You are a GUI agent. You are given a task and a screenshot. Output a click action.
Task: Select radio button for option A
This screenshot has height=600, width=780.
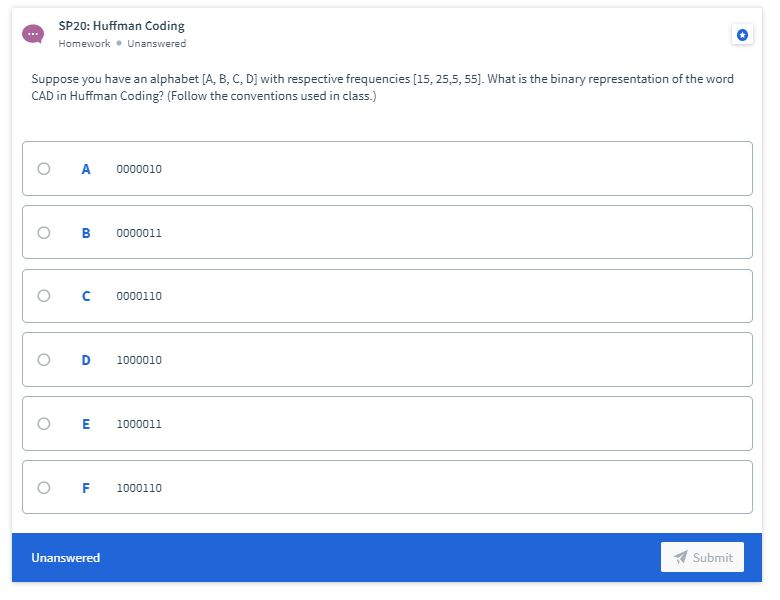(x=44, y=169)
